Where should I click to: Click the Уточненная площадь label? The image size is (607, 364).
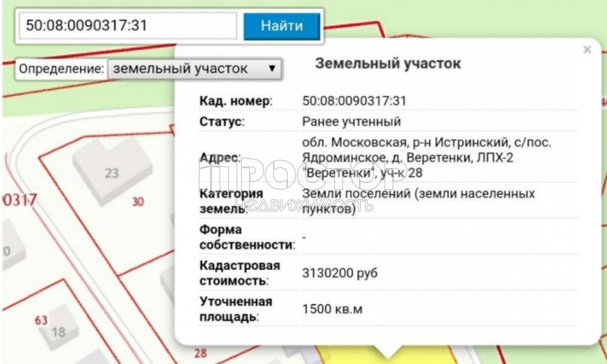click(236, 309)
